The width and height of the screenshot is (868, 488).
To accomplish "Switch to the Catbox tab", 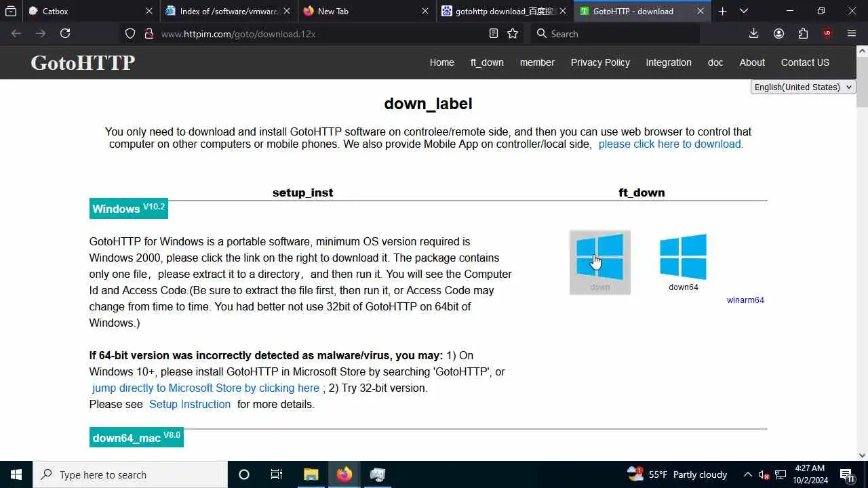I will (81, 11).
